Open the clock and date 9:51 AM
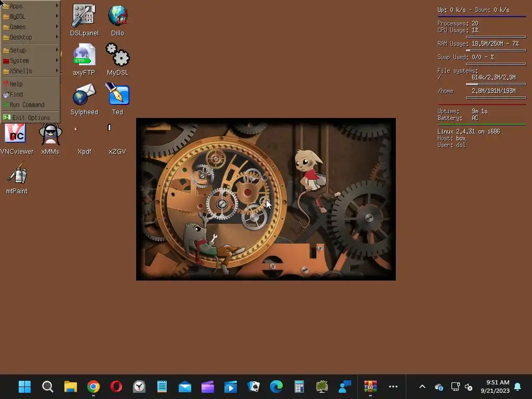This screenshot has height=399, width=532. click(495, 387)
